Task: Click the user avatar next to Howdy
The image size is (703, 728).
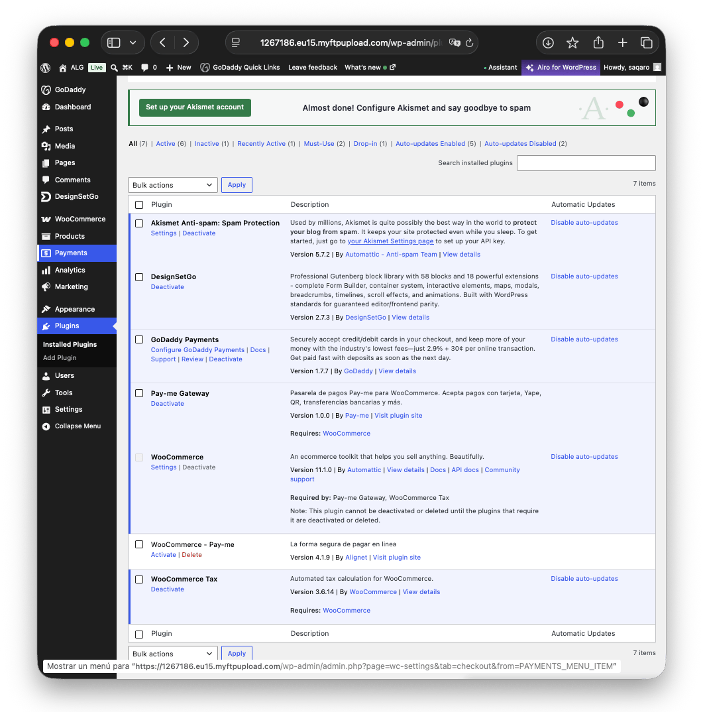Action: coord(657,68)
